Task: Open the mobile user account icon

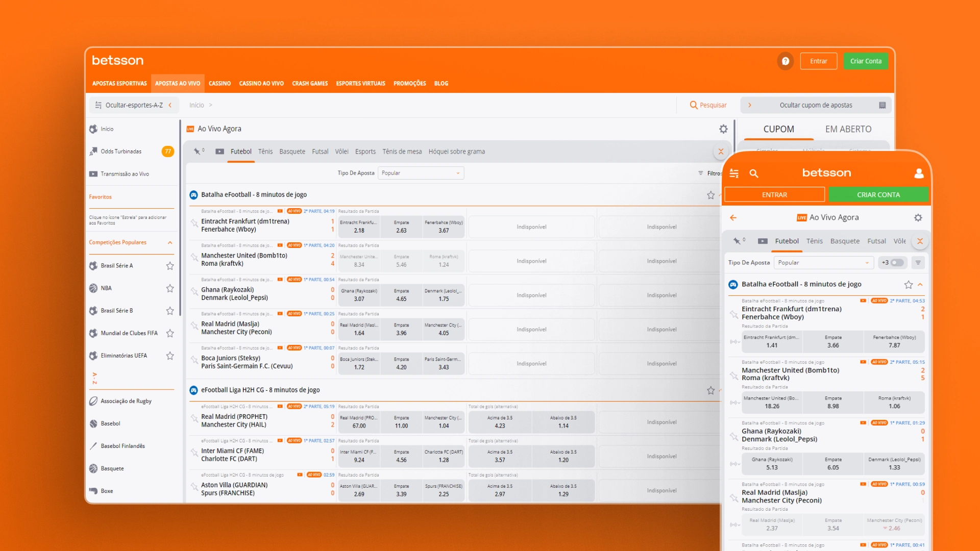Action: [x=919, y=173]
